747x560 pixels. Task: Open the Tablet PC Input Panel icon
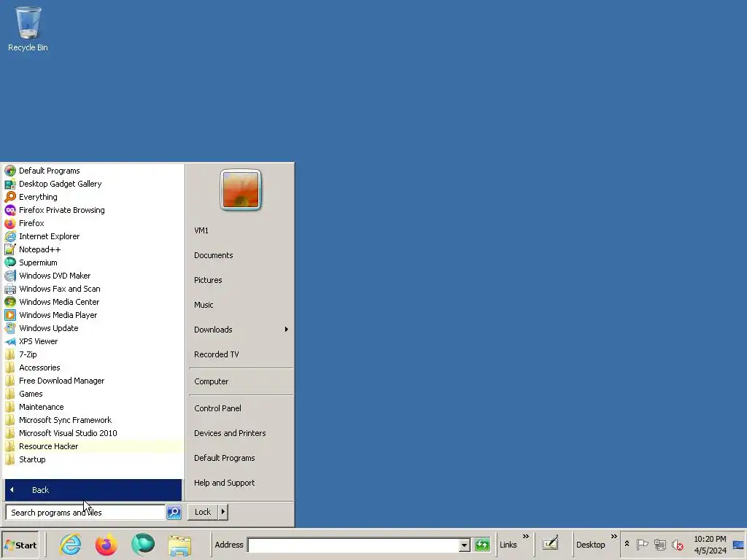550,543
